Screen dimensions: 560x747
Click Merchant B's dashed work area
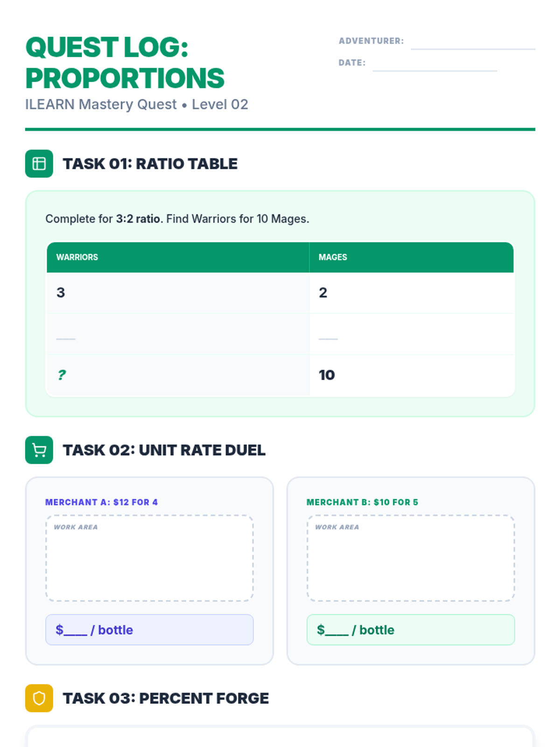pyautogui.click(x=411, y=558)
